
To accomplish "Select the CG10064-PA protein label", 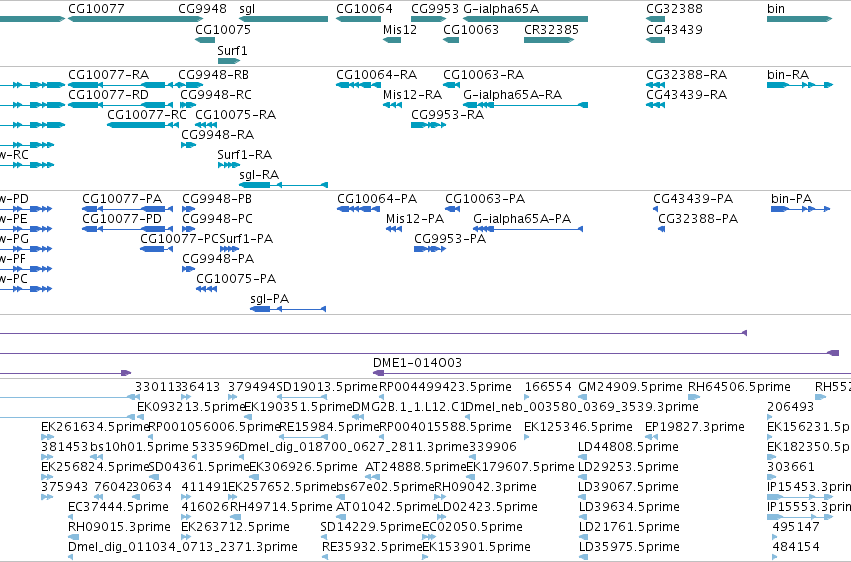I will 377,199.
